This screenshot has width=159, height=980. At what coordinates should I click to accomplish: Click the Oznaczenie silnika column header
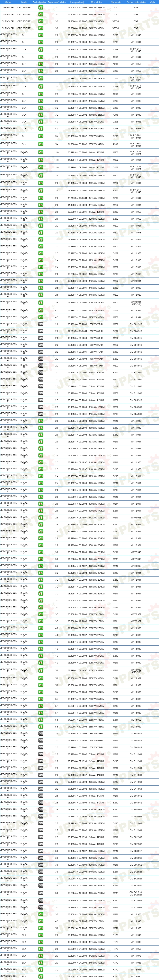[x=136, y=2]
